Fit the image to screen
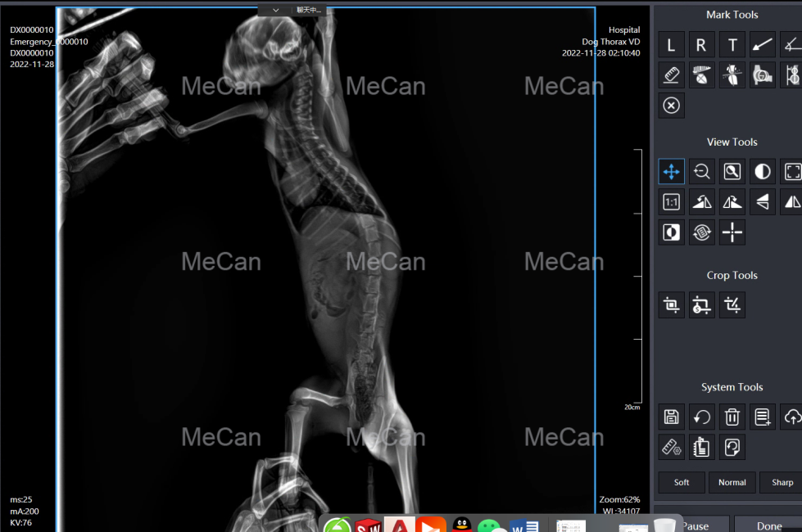Screen dimensions: 802x532 coord(792,172)
